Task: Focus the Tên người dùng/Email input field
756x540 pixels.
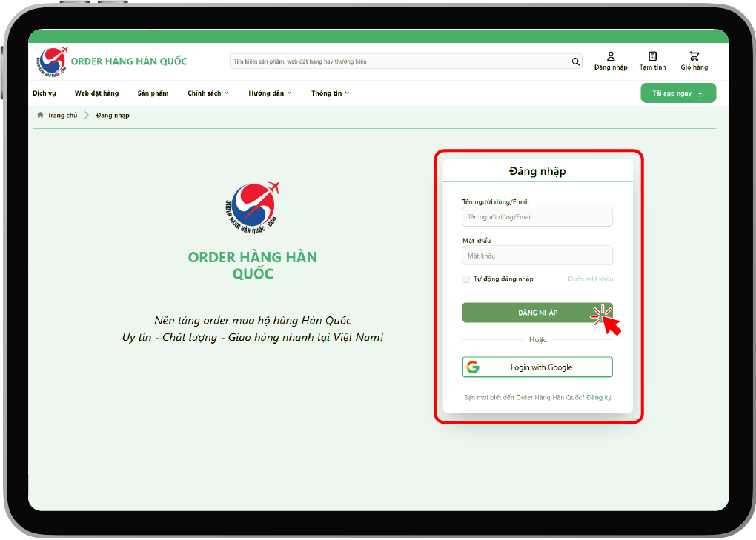Action: tap(537, 217)
